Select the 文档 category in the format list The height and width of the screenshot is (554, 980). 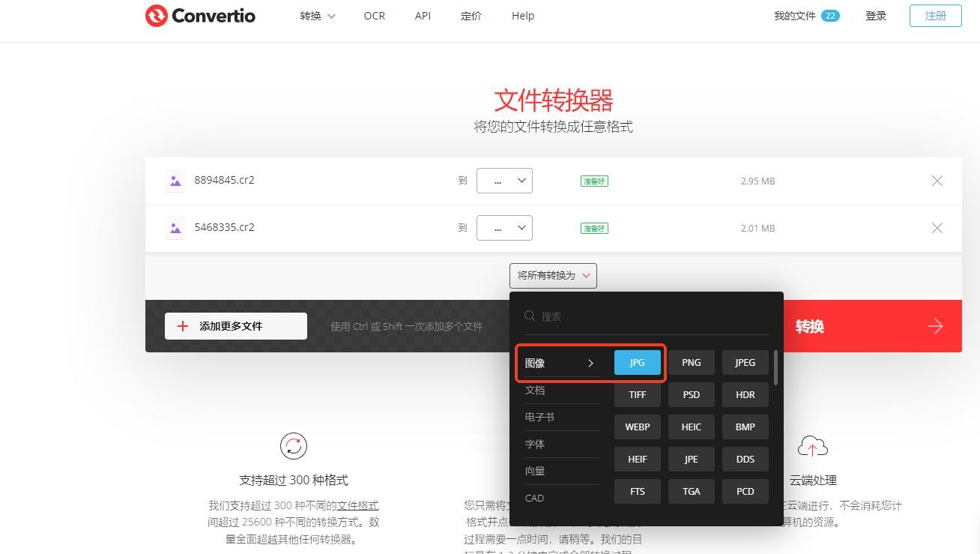(535, 391)
